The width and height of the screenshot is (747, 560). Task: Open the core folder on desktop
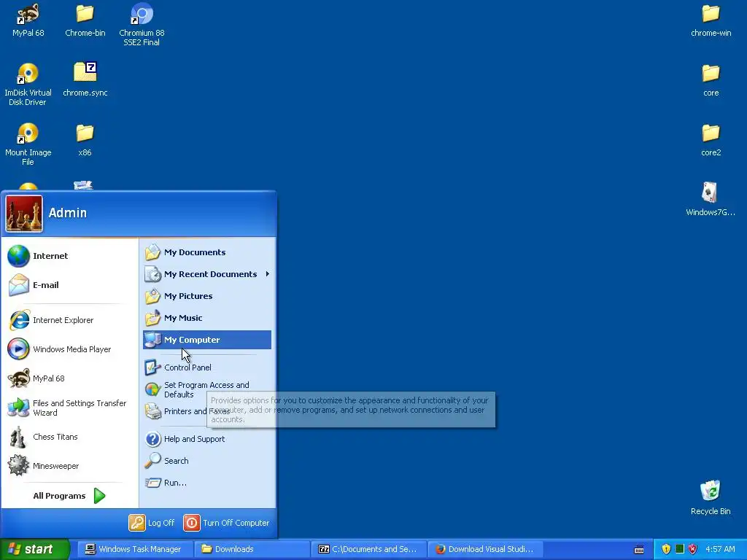pyautogui.click(x=711, y=80)
